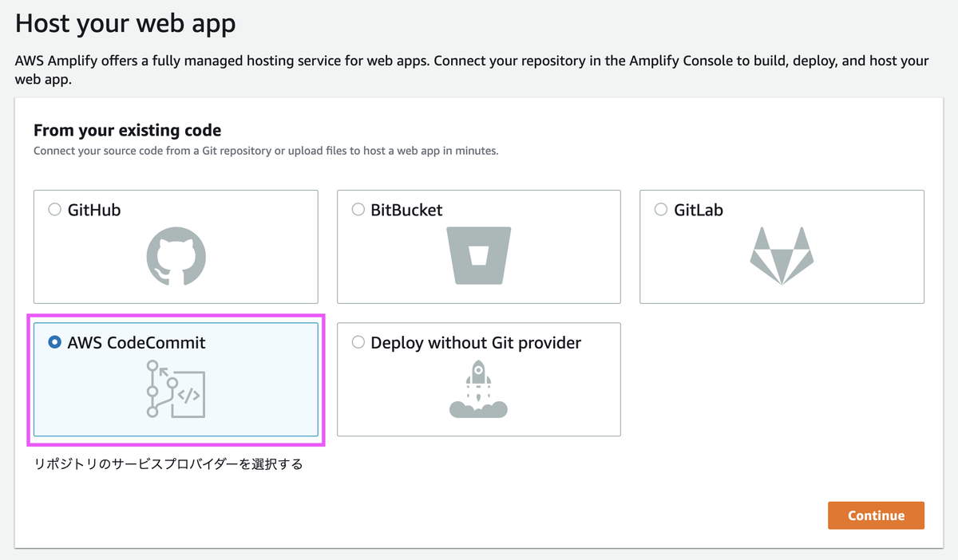Click the Host your web app heading
Image resolution: width=958 pixels, height=560 pixels.
125,23
